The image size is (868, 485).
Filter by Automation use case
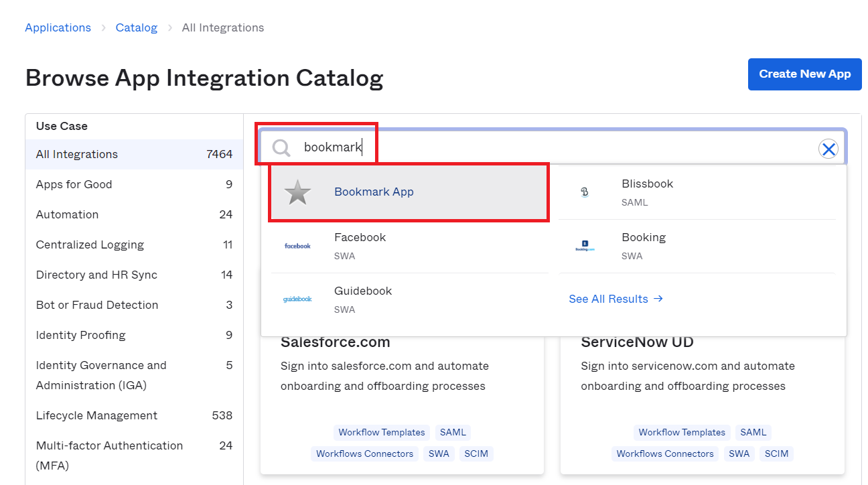(x=134, y=214)
